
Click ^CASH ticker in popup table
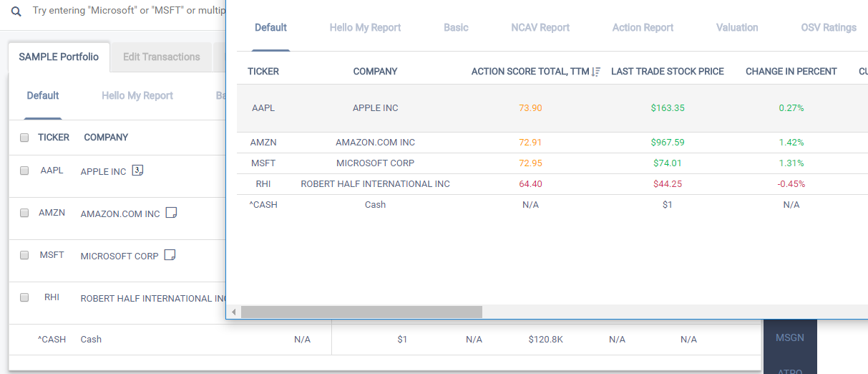[263, 205]
